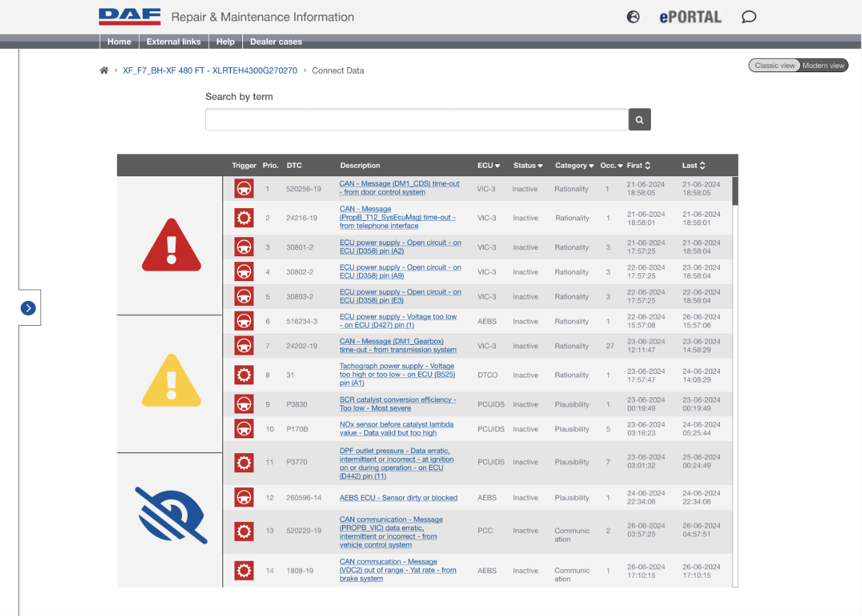Select the red critical warning triangle

click(x=169, y=245)
